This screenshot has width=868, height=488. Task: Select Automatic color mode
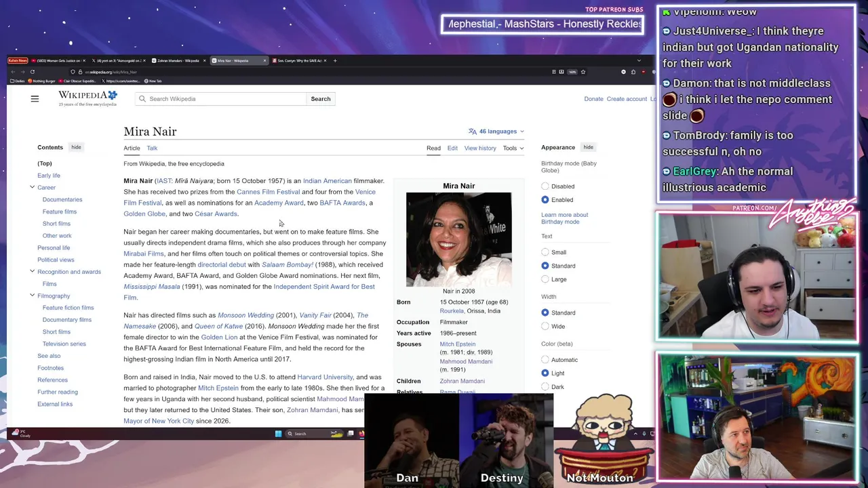point(545,360)
